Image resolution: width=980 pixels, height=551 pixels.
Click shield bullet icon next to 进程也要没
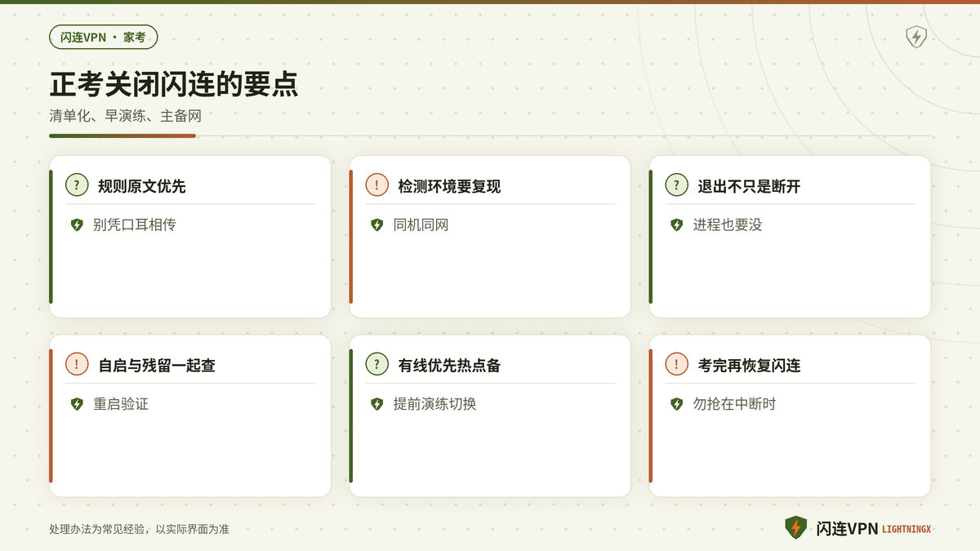(x=676, y=225)
